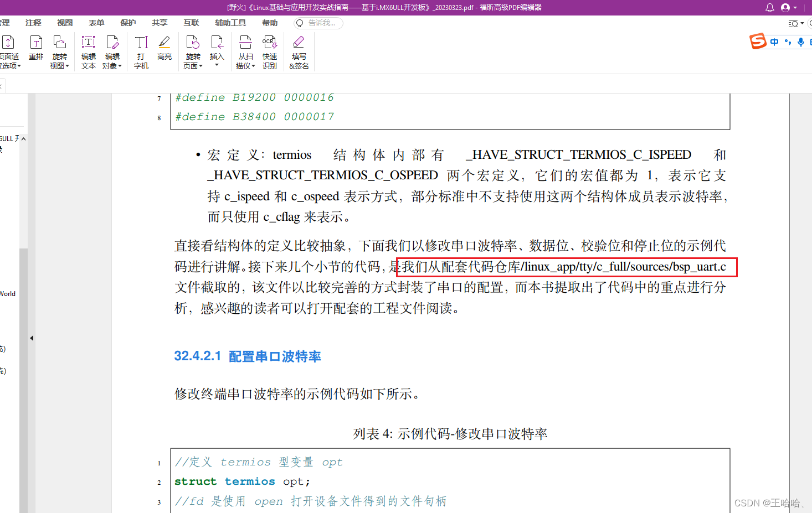Click the find/search list icon
This screenshot has width=812, height=513.
(793, 23)
